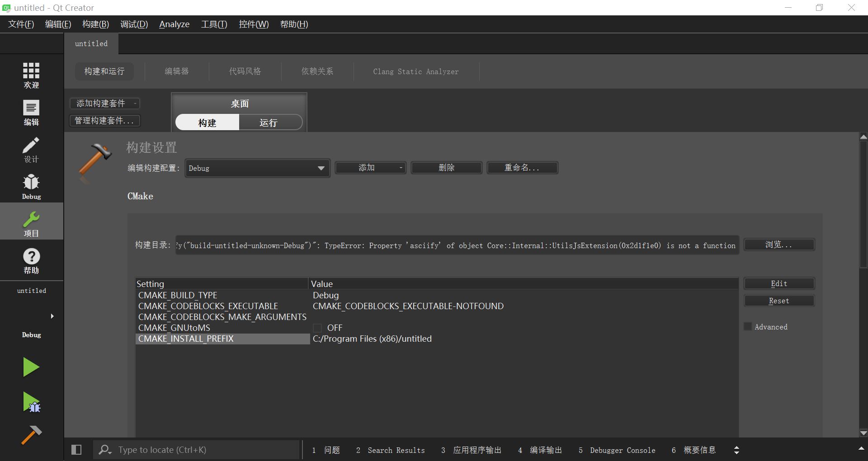The image size is (868, 461).
Task: Open the Analyze menu
Action: pos(174,24)
